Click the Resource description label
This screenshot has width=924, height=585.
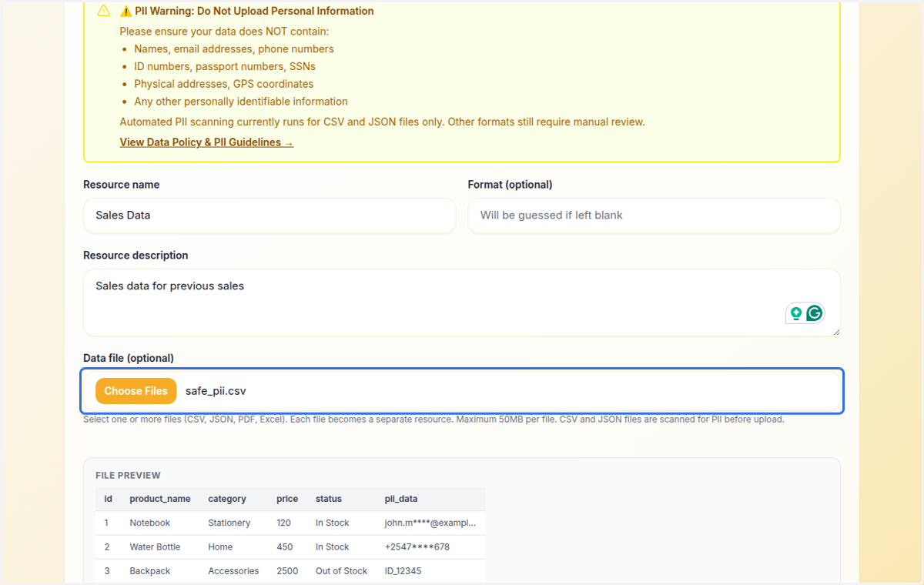point(136,256)
